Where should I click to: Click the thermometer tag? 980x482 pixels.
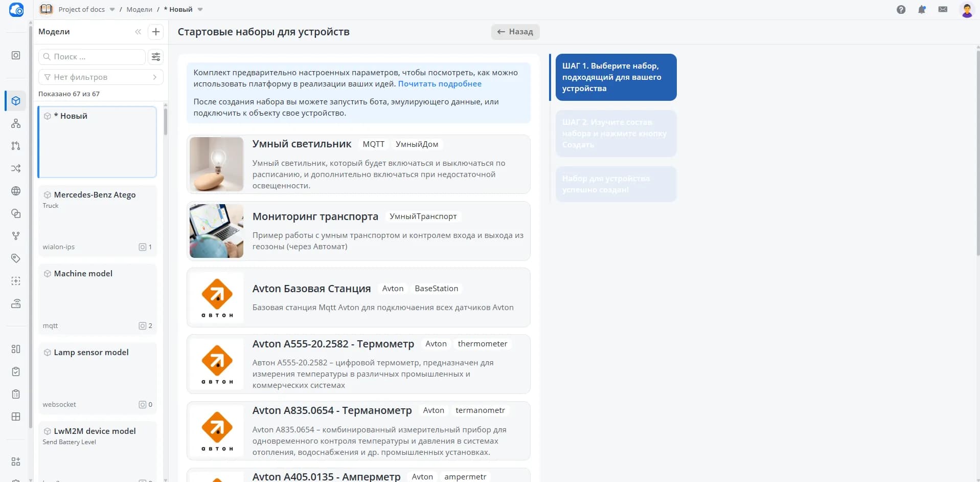[x=482, y=344]
